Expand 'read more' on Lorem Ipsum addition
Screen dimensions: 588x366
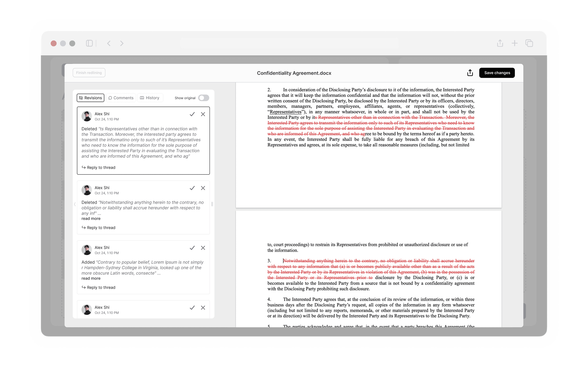tap(91, 278)
